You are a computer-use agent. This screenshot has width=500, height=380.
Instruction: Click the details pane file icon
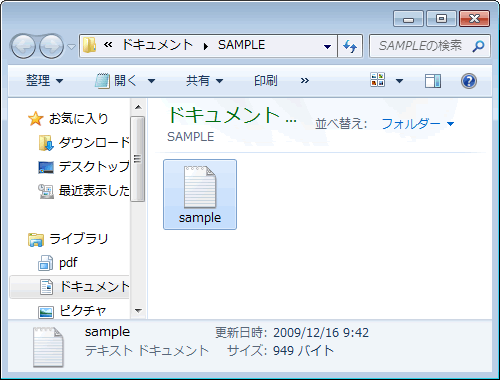[48, 347]
